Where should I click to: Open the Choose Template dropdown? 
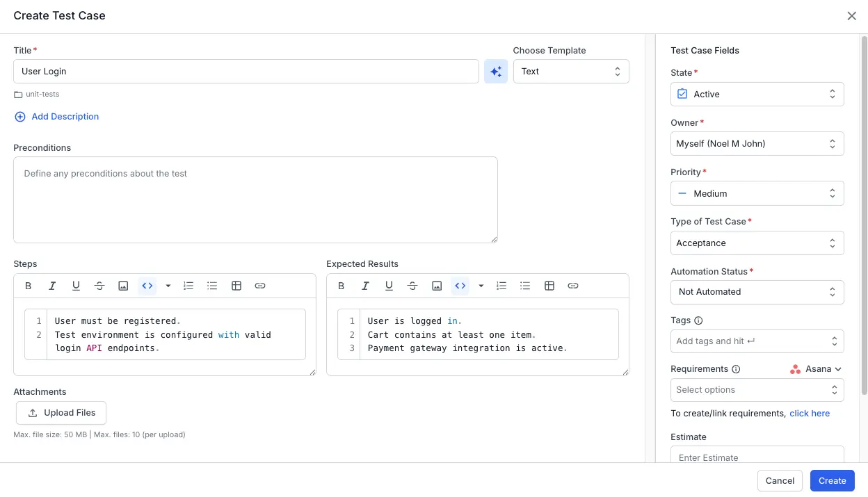[570, 72]
